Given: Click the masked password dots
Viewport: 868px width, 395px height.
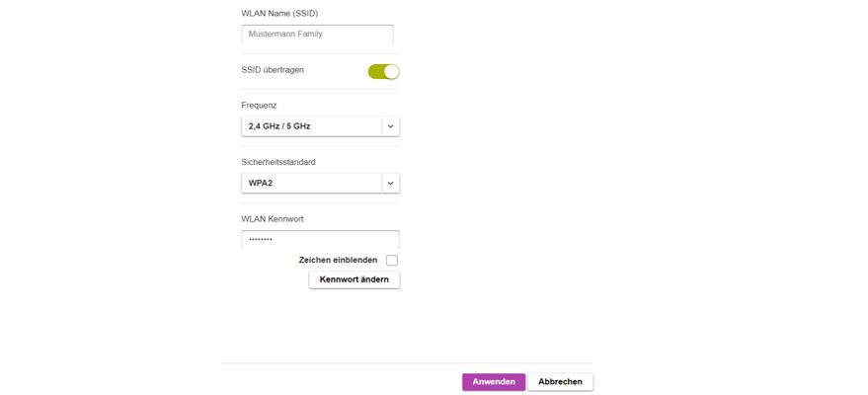Looking at the screenshot, I should (x=260, y=241).
